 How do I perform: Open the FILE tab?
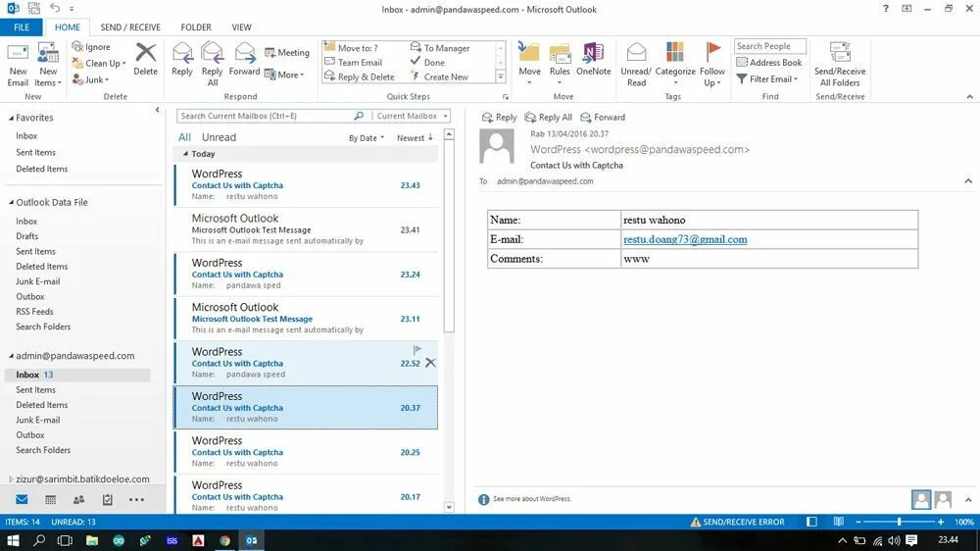(x=22, y=27)
